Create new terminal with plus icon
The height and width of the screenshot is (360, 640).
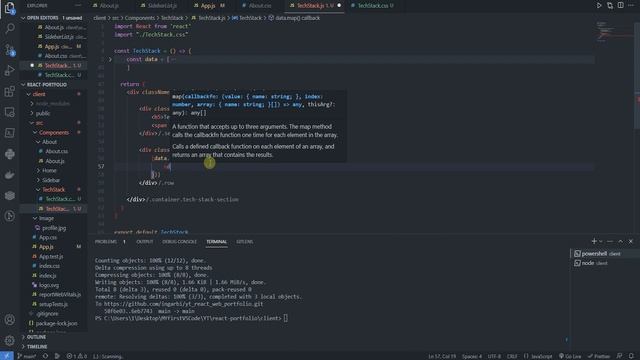[594, 241]
